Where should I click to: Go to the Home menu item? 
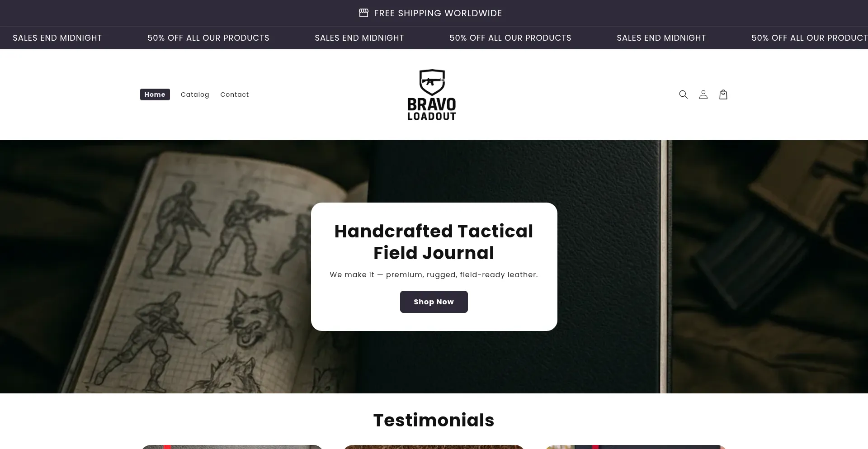[155, 95]
